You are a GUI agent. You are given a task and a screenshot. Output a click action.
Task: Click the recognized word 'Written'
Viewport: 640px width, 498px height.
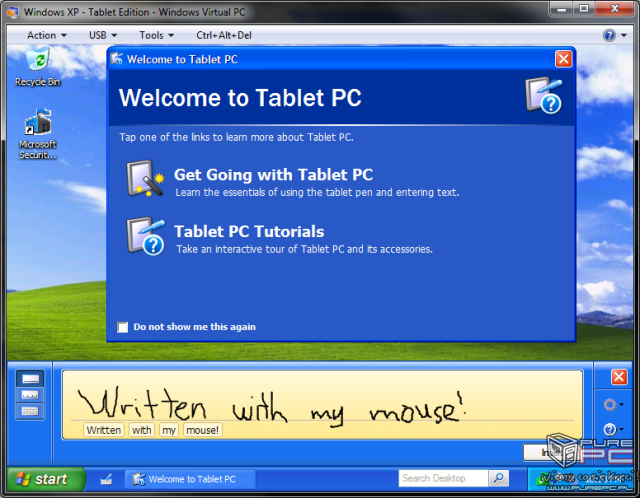104,430
